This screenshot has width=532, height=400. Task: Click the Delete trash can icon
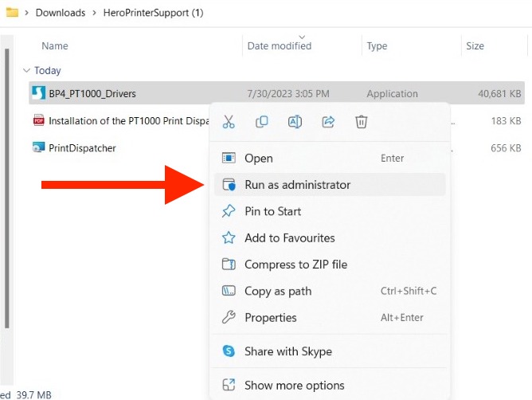click(361, 122)
